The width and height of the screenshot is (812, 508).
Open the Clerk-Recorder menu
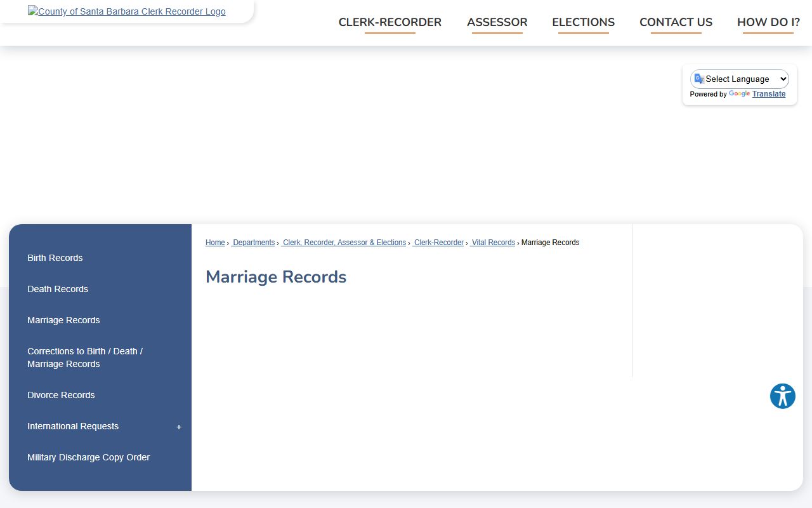point(390,22)
